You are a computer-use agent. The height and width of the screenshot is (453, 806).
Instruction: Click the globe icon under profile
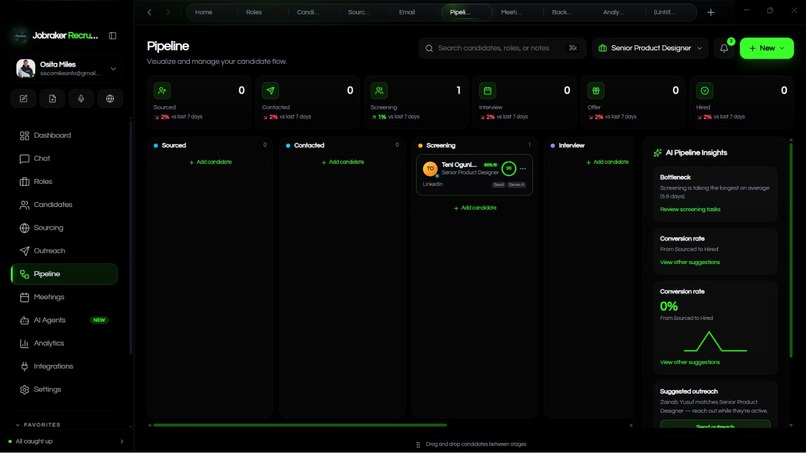[110, 99]
